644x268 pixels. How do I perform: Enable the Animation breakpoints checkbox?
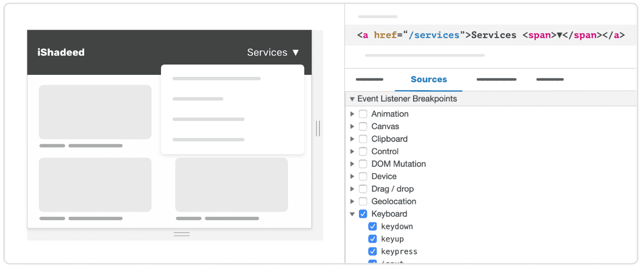pyautogui.click(x=363, y=114)
